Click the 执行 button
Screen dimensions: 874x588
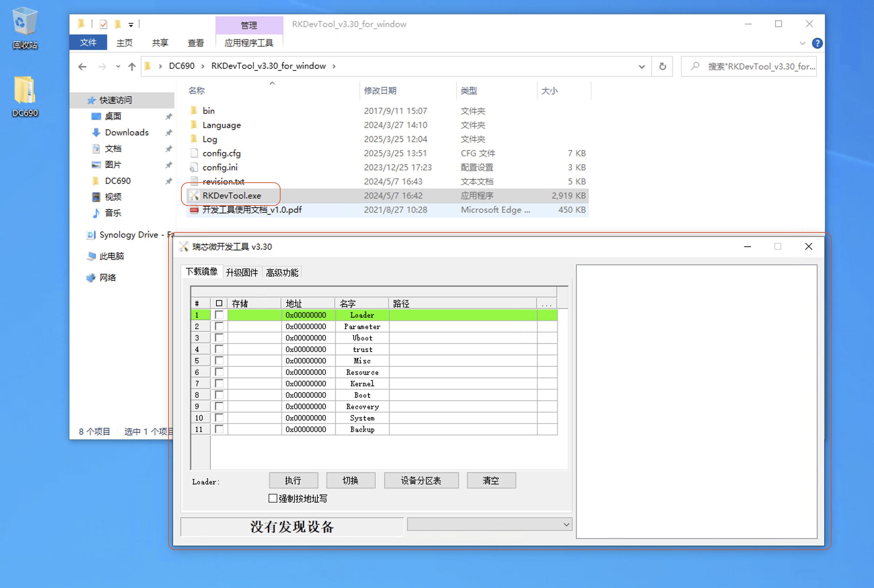click(x=293, y=480)
